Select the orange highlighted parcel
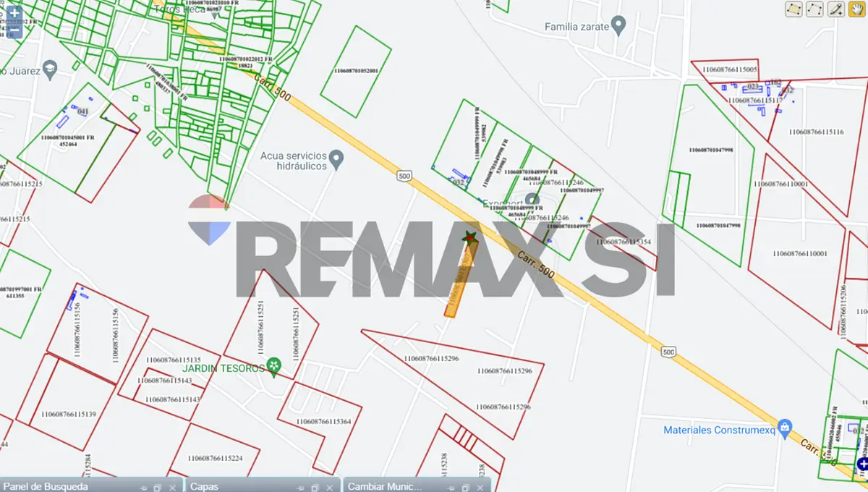The image size is (868, 492). click(460, 279)
